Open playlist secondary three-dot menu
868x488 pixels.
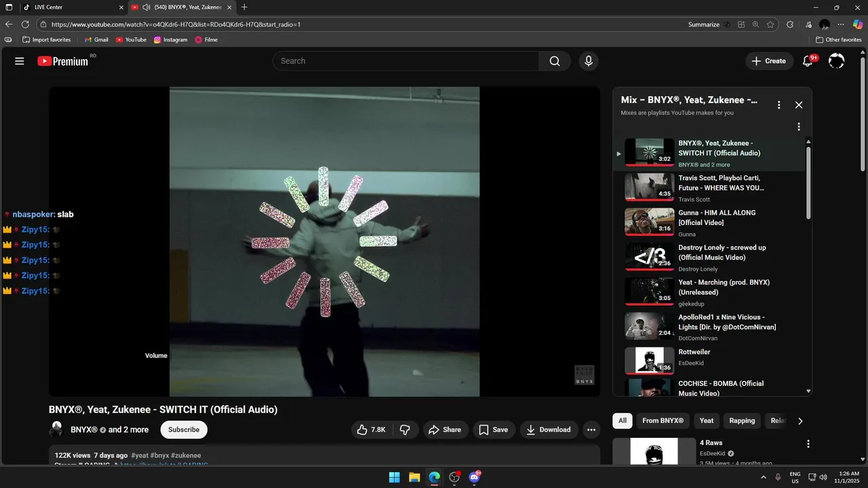tap(799, 127)
